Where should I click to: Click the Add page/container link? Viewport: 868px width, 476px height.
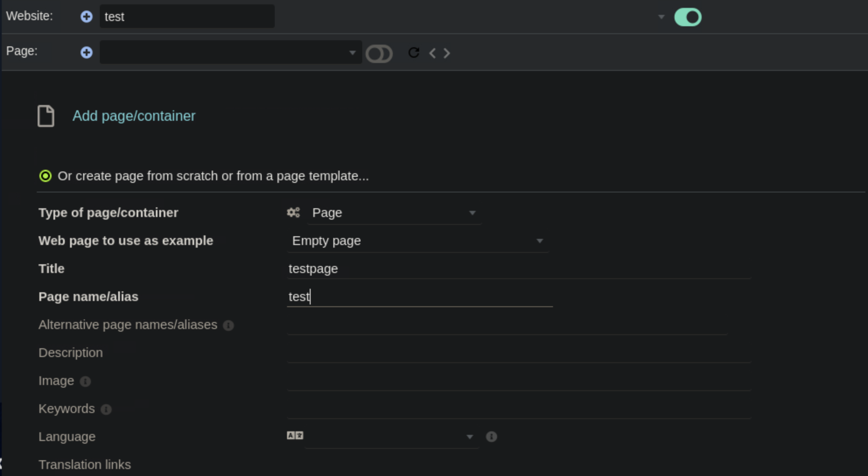pos(134,116)
